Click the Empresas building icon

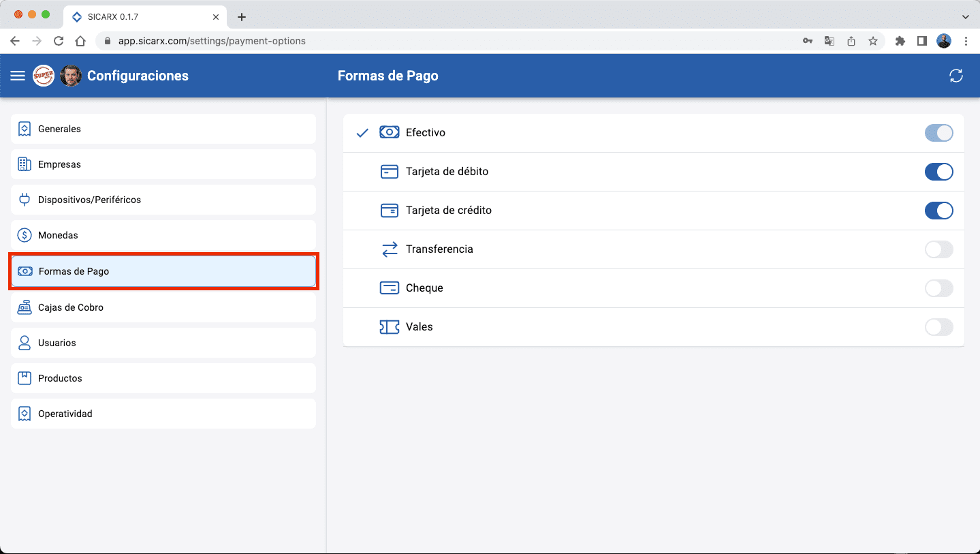(x=25, y=164)
